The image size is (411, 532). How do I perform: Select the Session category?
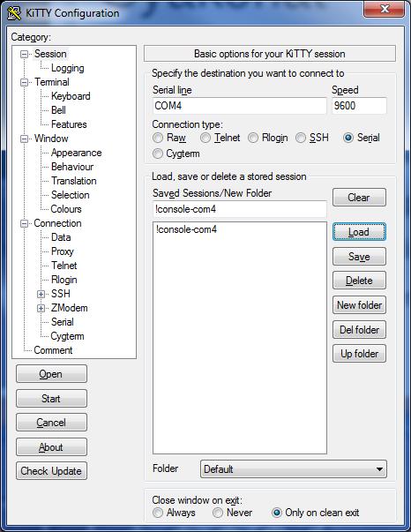50,54
